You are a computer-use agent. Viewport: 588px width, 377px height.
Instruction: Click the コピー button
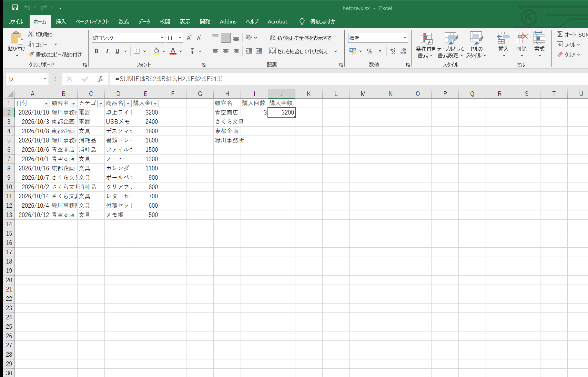38,44
